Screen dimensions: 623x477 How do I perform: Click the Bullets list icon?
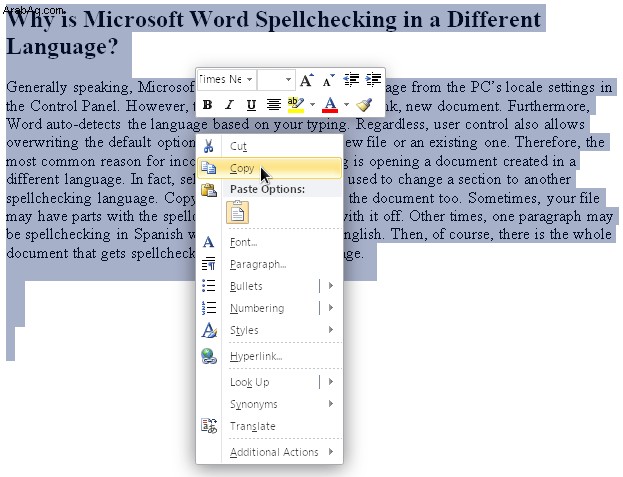(209, 286)
